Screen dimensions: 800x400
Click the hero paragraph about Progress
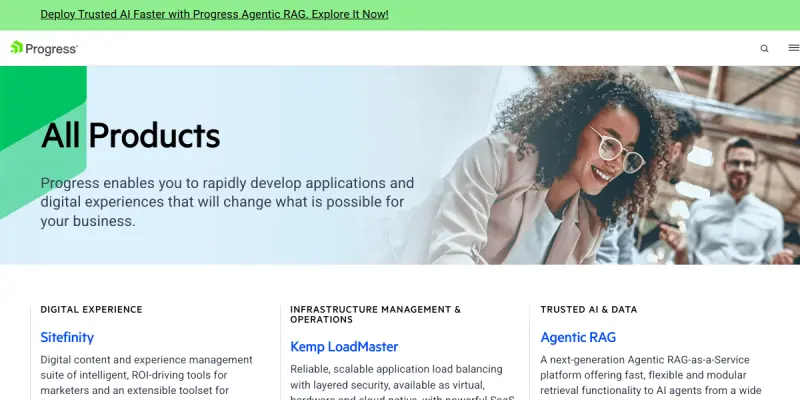point(227,202)
